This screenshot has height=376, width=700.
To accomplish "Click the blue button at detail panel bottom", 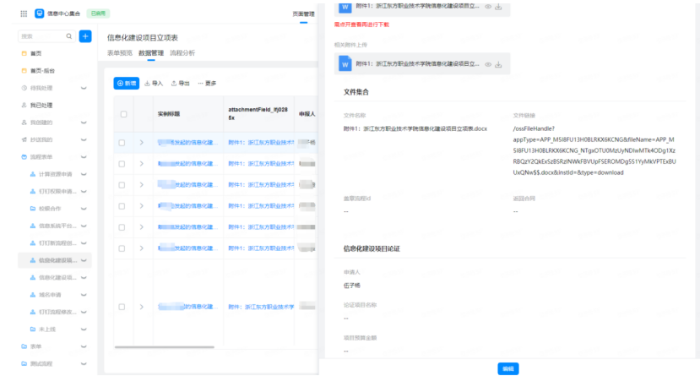I will 508,369.
